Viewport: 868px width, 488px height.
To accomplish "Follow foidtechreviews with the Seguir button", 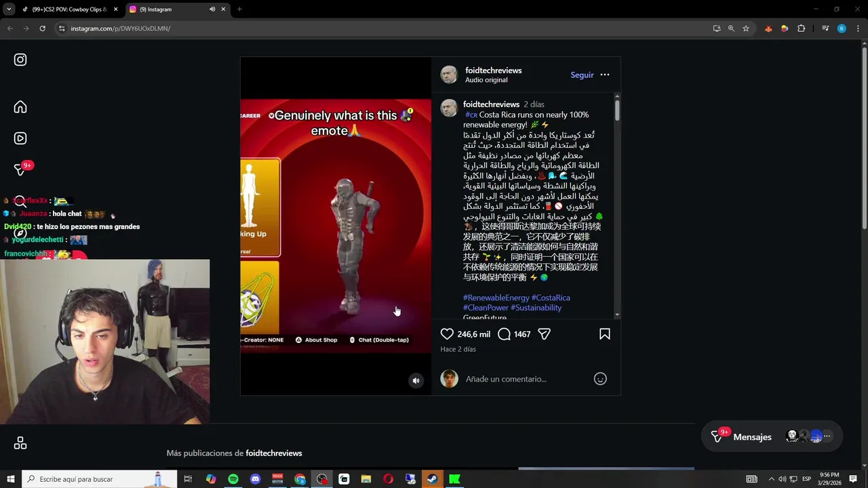I will click(582, 75).
